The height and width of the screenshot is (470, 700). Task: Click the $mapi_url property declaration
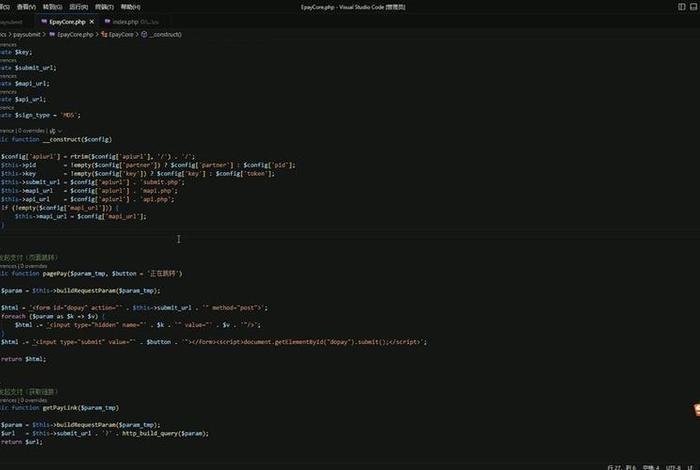coord(32,83)
